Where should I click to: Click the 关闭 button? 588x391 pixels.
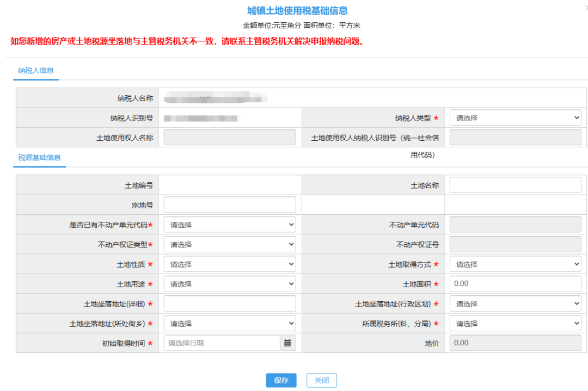tap(322, 380)
